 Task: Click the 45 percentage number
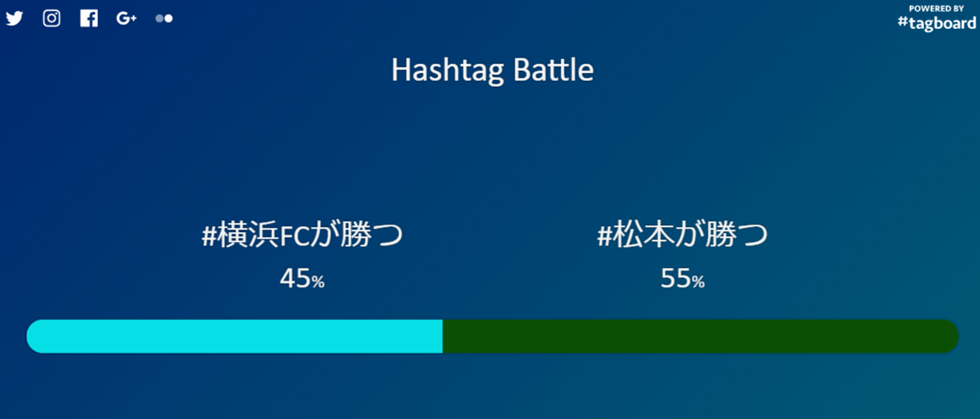(x=295, y=278)
